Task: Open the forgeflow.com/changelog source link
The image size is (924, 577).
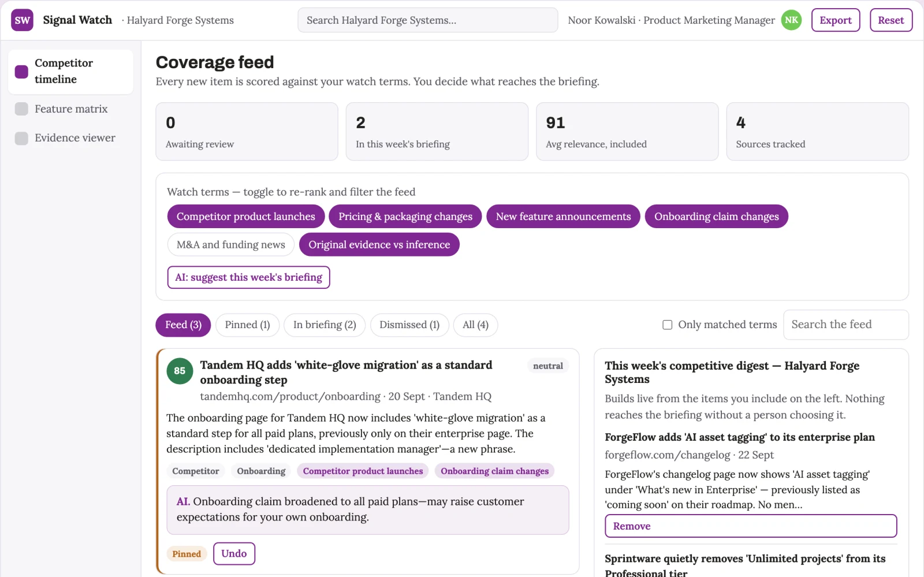Action: pyautogui.click(x=667, y=455)
